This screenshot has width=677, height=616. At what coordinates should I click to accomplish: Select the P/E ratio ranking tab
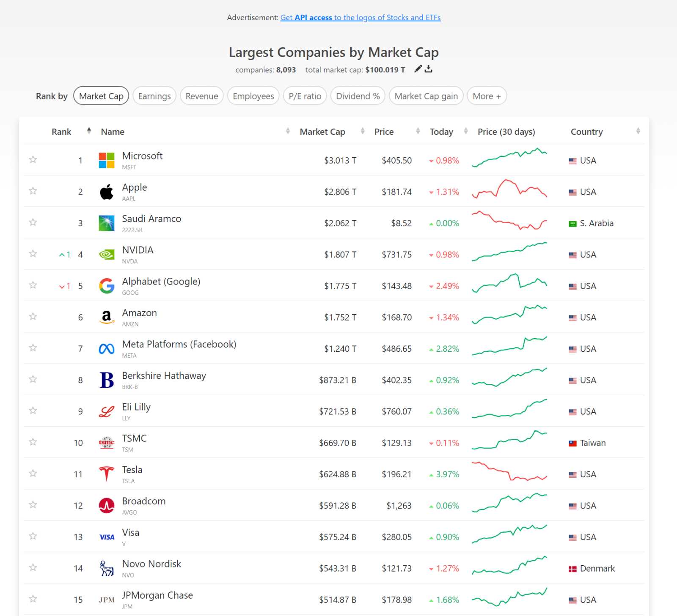point(305,96)
